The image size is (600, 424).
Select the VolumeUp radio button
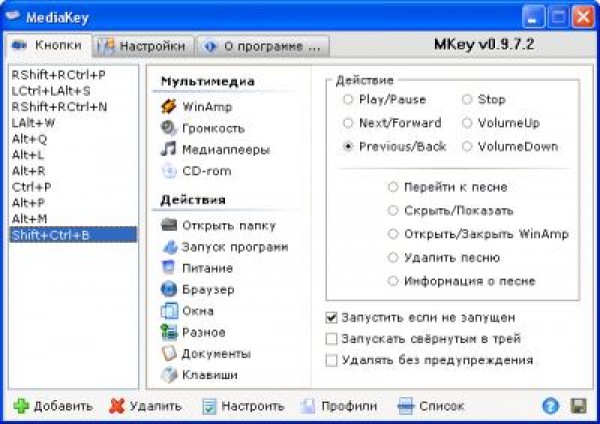[x=467, y=123]
